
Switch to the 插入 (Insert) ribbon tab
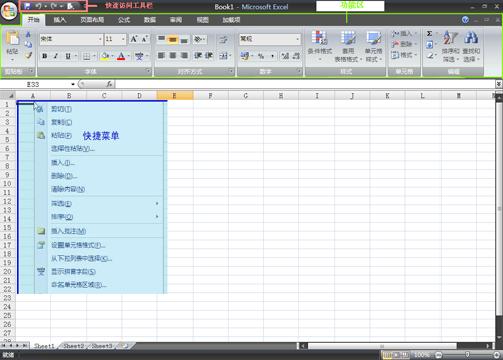pyautogui.click(x=60, y=20)
